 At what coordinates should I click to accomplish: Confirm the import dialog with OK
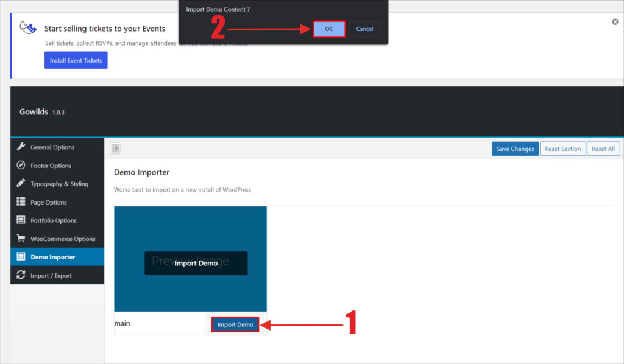click(x=329, y=29)
